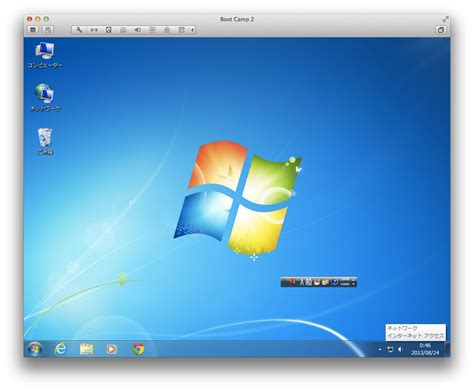Change IME conversion mode '般' button
Screen dimensions: 474x390
(x=309, y=282)
